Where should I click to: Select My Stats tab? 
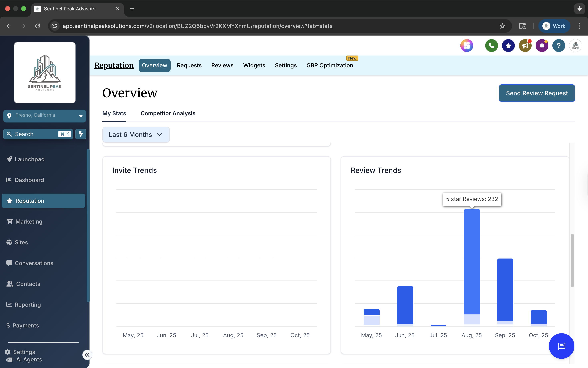tap(114, 113)
